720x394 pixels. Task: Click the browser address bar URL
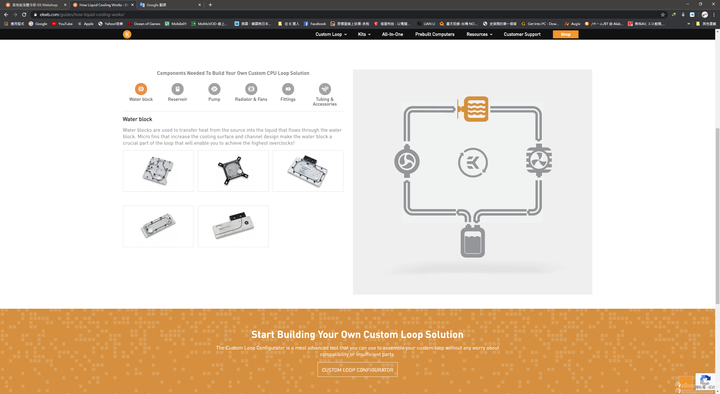tap(82, 14)
